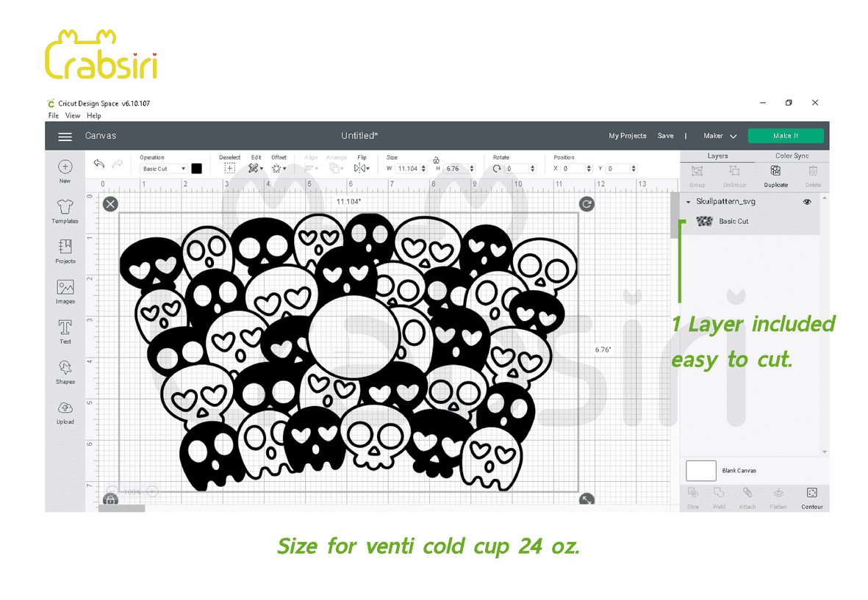Hide the Skullpattern_svg layer
This screenshot has height=600, width=868.
pyautogui.click(x=807, y=202)
